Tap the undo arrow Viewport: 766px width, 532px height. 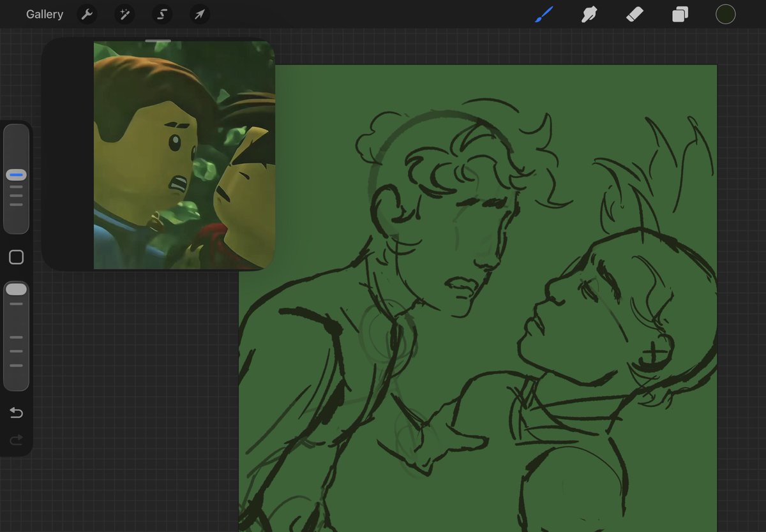[x=17, y=413]
